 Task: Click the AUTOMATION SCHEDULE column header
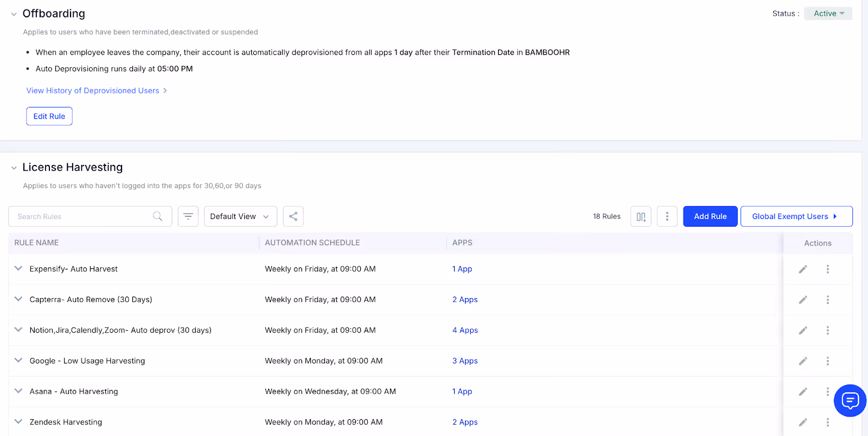click(312, 243)
